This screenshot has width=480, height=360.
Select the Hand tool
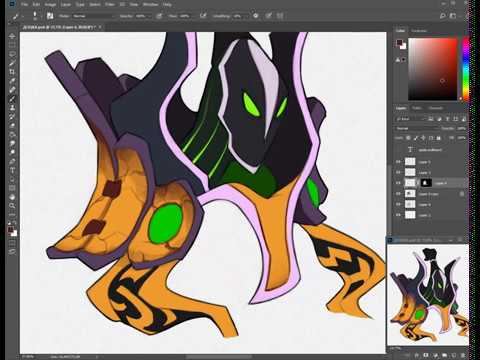(12, 197)
